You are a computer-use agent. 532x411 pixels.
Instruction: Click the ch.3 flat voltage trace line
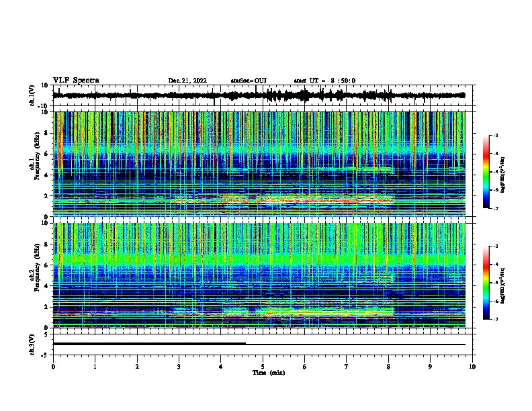tap(259, 345)
